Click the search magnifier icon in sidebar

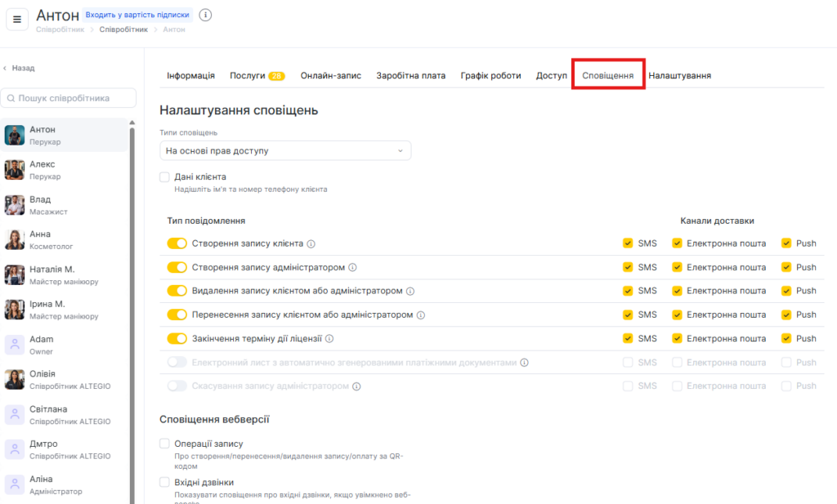click(x=11, y=98)
